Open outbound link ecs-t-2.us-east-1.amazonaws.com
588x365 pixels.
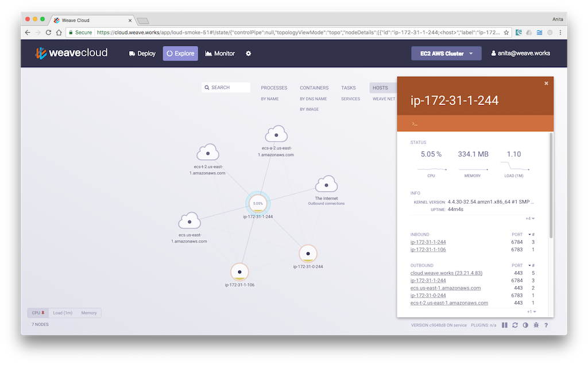click(449, 303)
